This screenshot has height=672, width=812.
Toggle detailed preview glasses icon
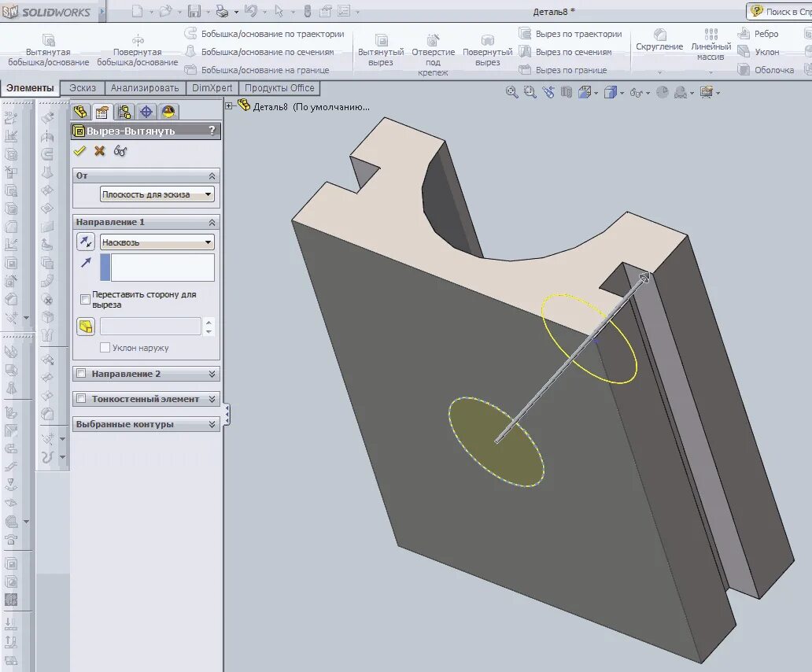pos(120,151)
